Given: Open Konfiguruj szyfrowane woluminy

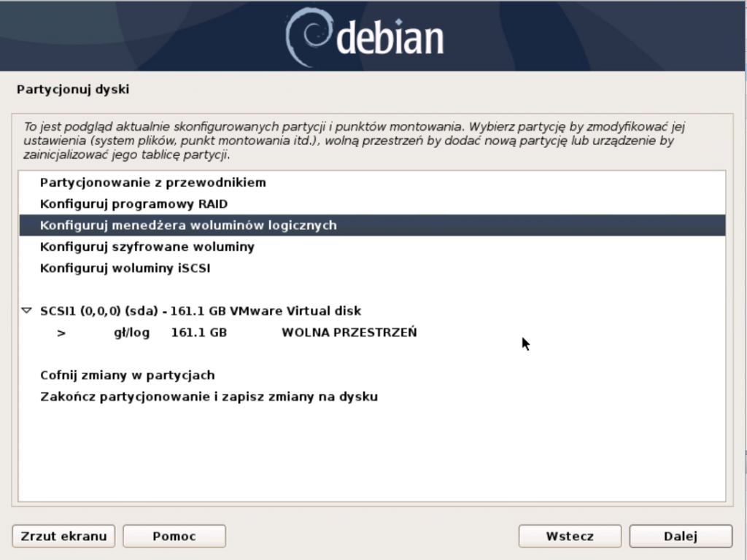Looking at the screenshot, I should (x=147, y=246).
